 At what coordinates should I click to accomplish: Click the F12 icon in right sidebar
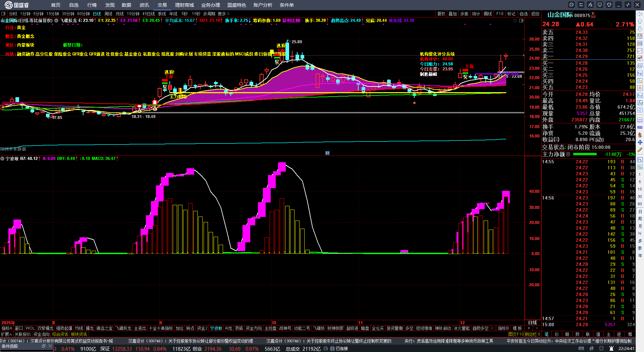640,95
